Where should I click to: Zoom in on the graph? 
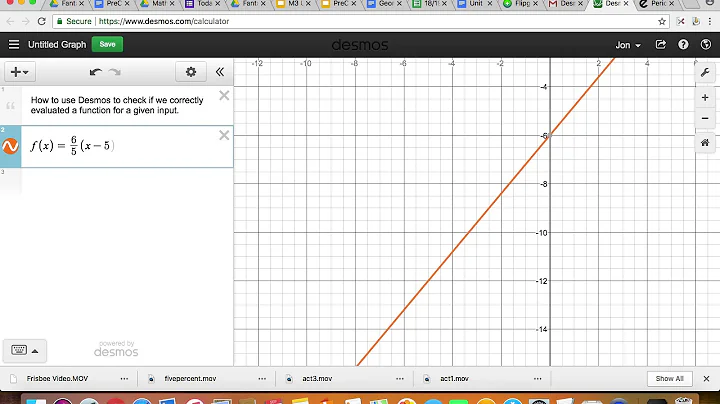point(705,98)
